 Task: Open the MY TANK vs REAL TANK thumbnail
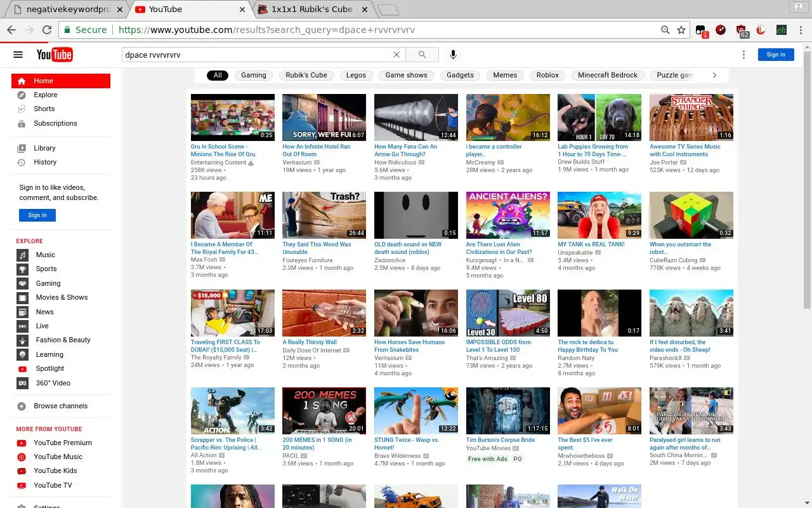click(599, 215)
